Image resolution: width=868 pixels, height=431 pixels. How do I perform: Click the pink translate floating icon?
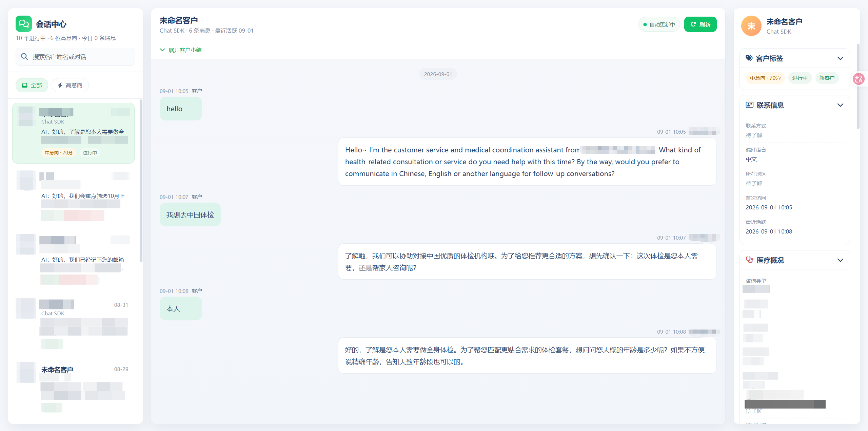[859, 79]
